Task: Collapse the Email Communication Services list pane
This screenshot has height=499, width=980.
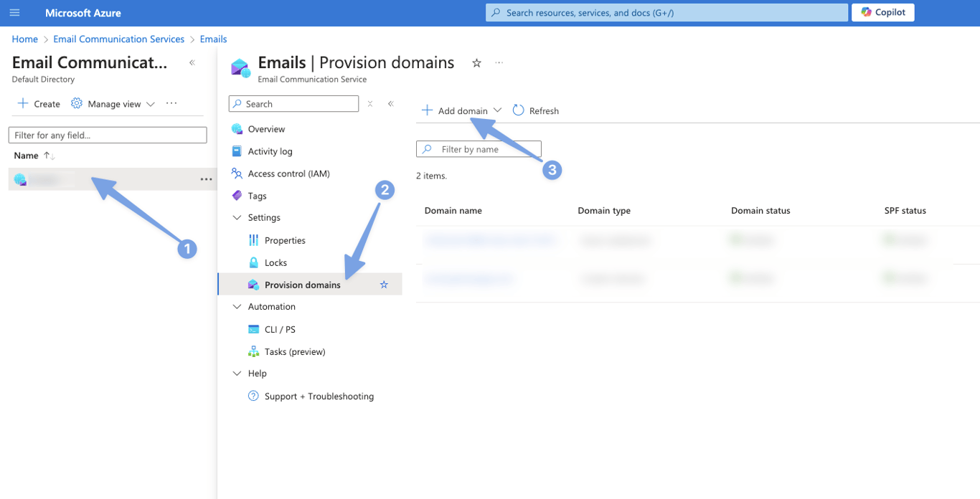Action: [x=192, y=63]
